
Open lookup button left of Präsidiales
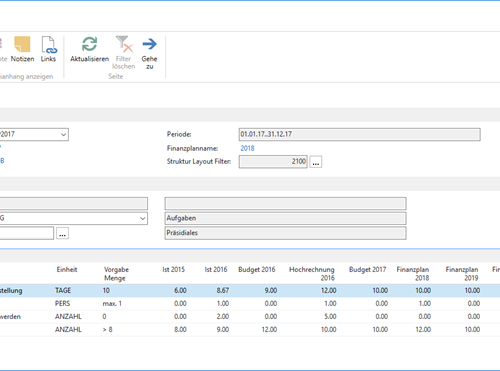pos(62,233)
